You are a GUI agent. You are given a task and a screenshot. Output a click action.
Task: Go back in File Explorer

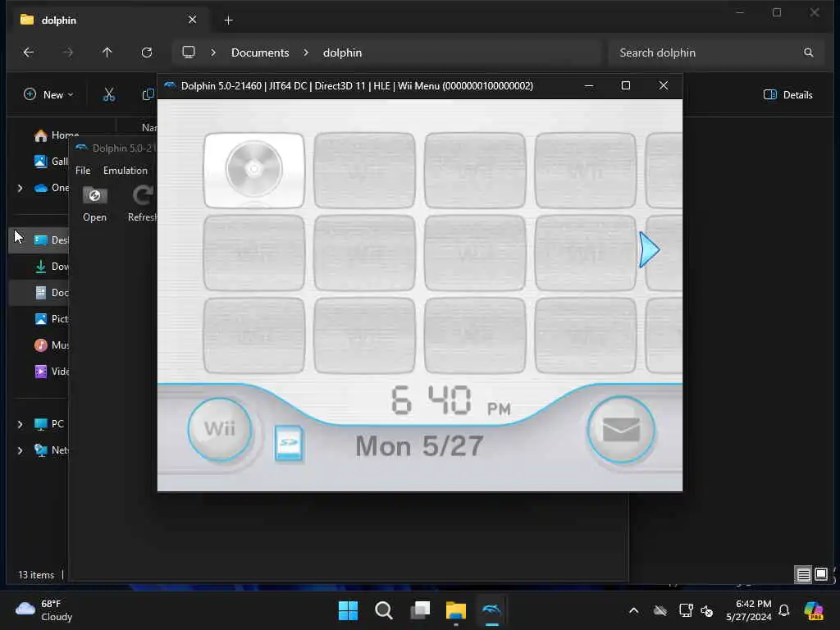tap(29, 52)
